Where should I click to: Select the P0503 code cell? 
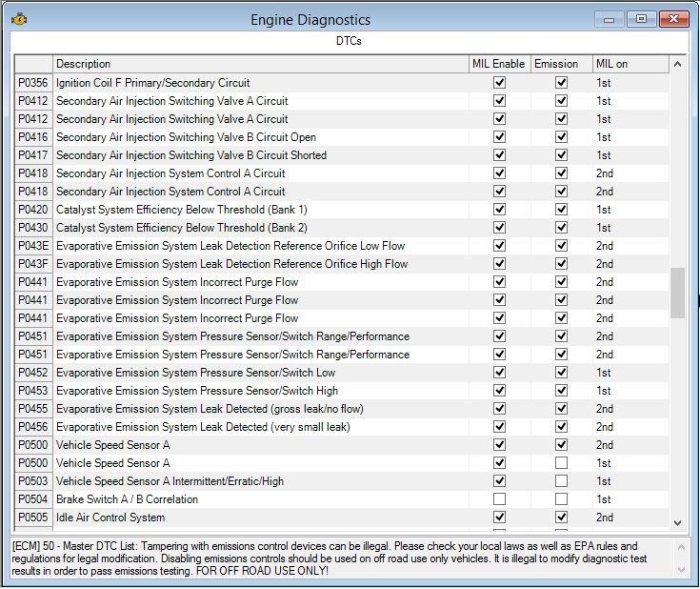click(33, 481)
